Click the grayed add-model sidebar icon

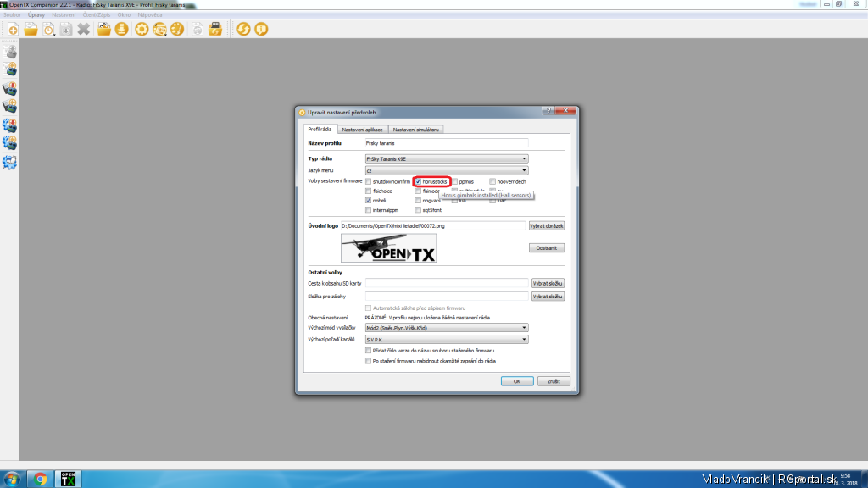(10, 52)
